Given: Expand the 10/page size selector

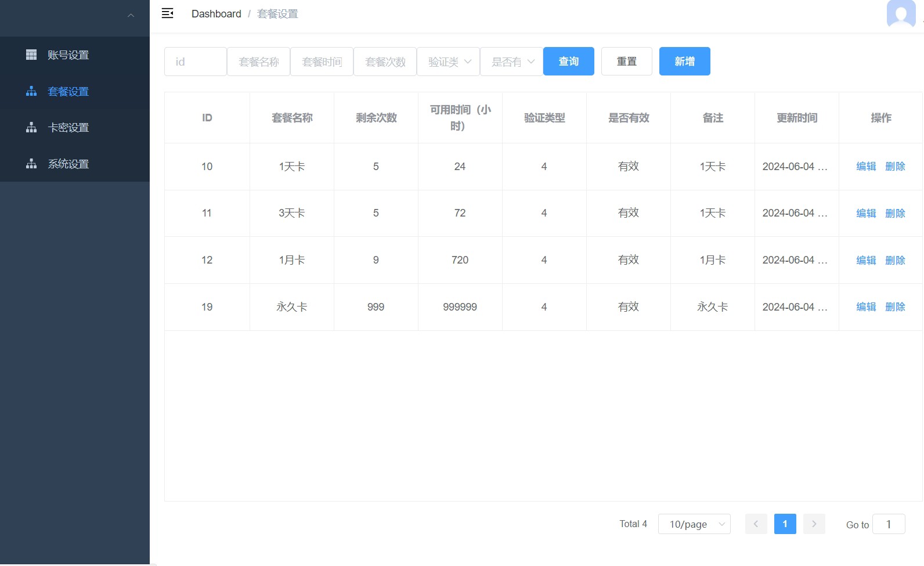Looking at the screenshot, I should pyautogui.click(x=694, y=524).
